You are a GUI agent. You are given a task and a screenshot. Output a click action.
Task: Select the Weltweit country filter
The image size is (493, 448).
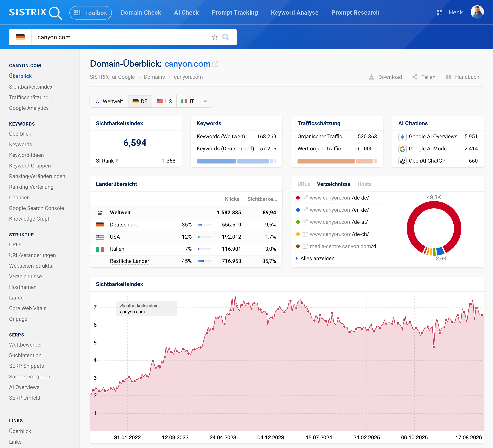(109, 101)
